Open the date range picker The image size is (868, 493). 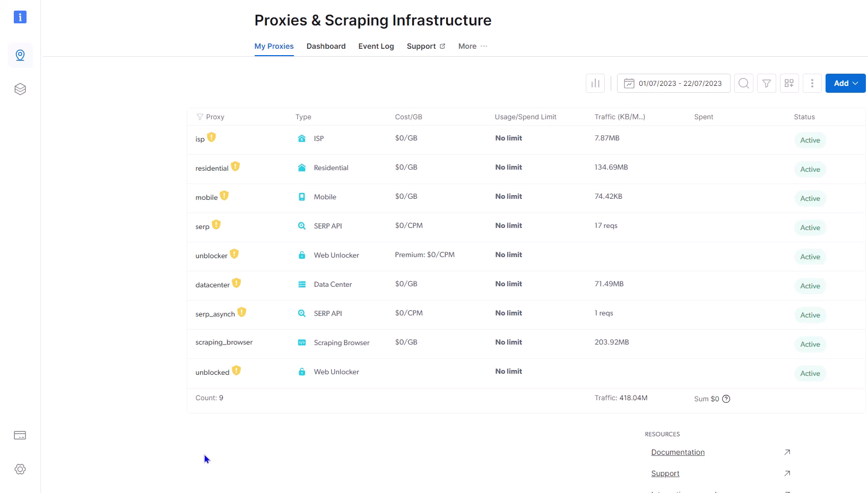coord(673,83)
